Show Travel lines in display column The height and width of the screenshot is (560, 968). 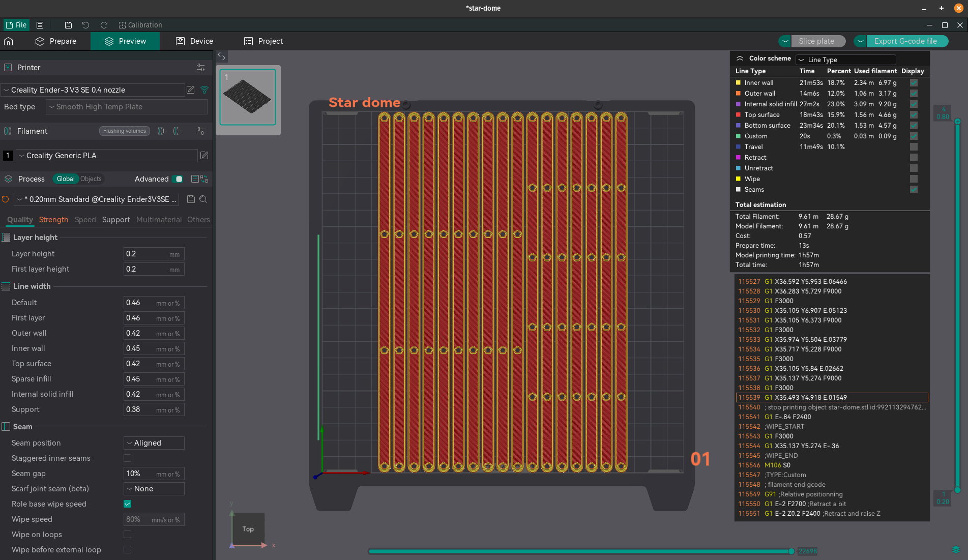[x=914, y=147]
